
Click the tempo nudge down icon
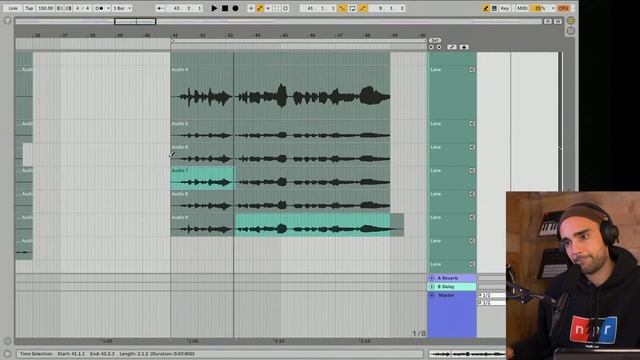tap(60, 8)
